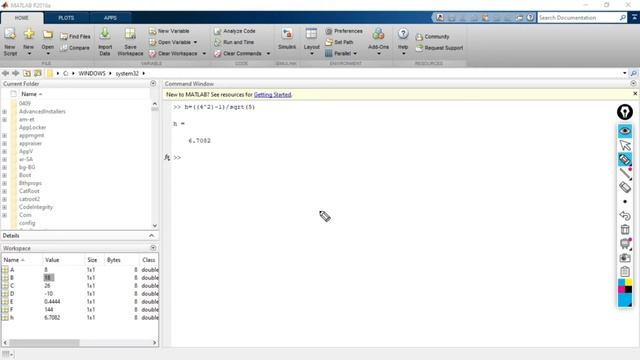Click the Set Path button
Viewport: 640px width, 360px height.
[x=339, y=42]
